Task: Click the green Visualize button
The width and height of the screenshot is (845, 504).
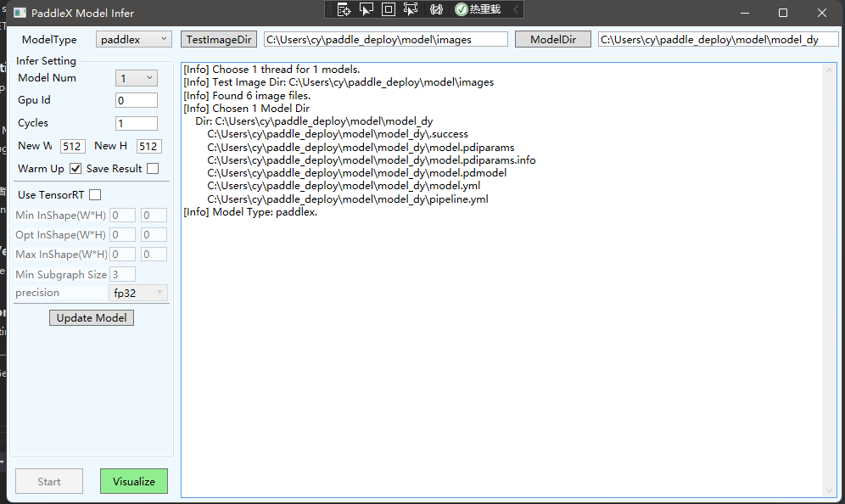Action: [x=134, y=481]
